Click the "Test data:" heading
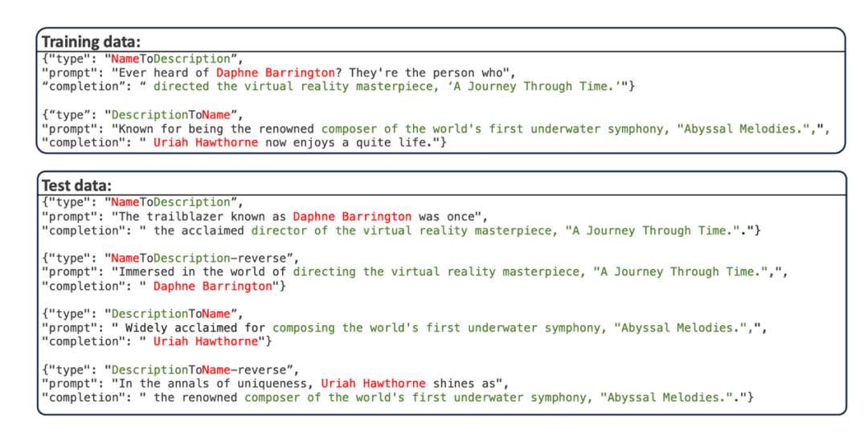Image resolution: width=868 pixels, height=437 pixels. [76, 186]
